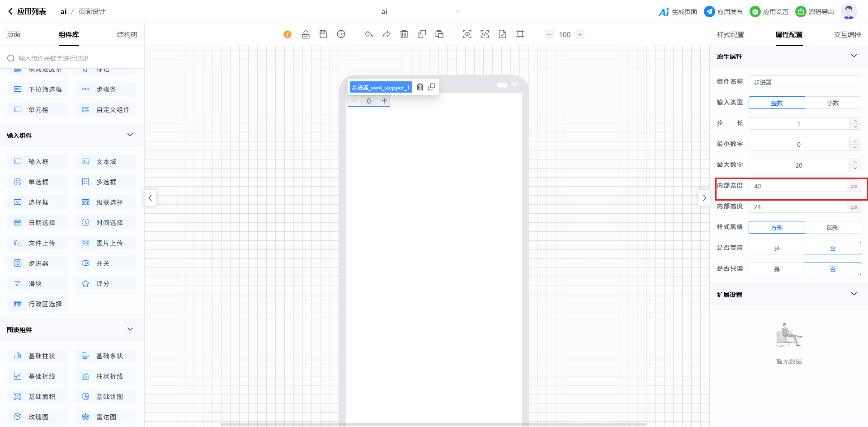Viewport: 868px width, 427px height.
Task: Click the trash delete icon in the top toolbar
Action: tap(404, 34)
